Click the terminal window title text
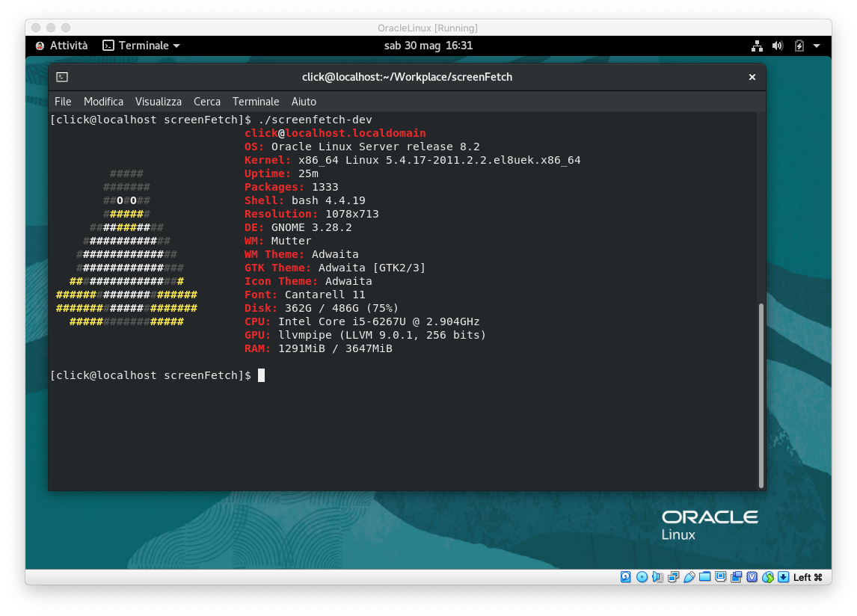Viewport: 857px width, 616px height. 407,77
